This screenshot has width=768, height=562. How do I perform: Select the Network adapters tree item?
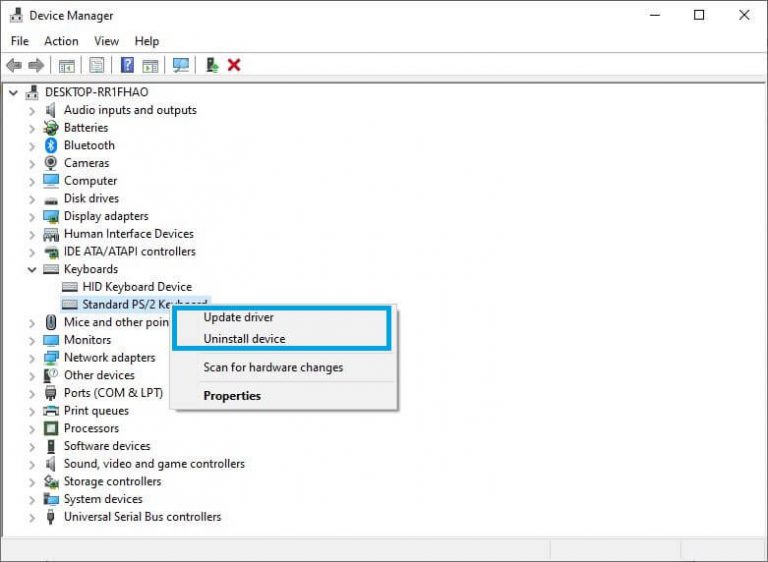point(109,357)
